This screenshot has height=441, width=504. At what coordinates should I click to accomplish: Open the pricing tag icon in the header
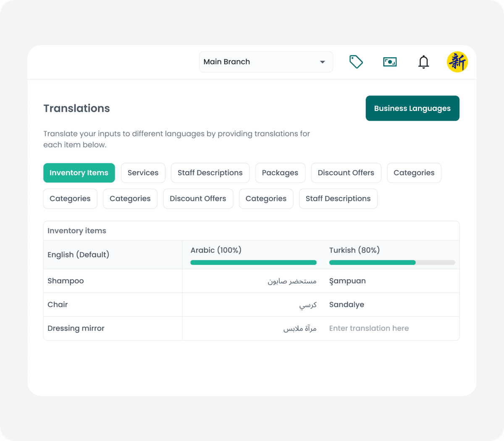click(356, 61)
